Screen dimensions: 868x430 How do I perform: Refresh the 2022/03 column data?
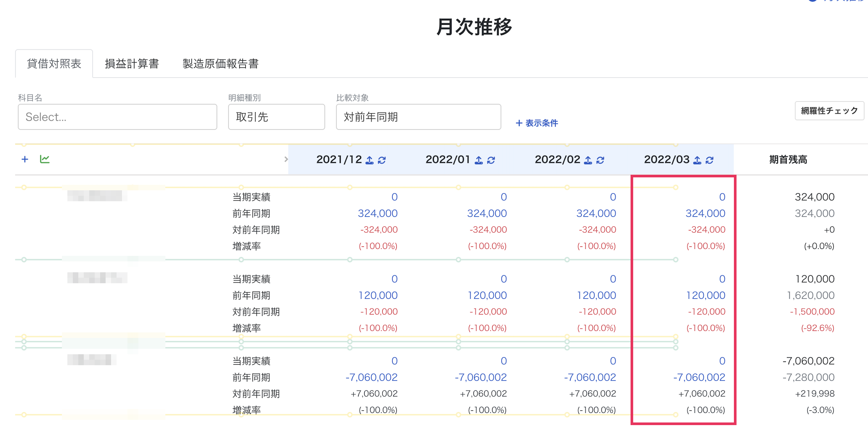click(x=709, y=160)
